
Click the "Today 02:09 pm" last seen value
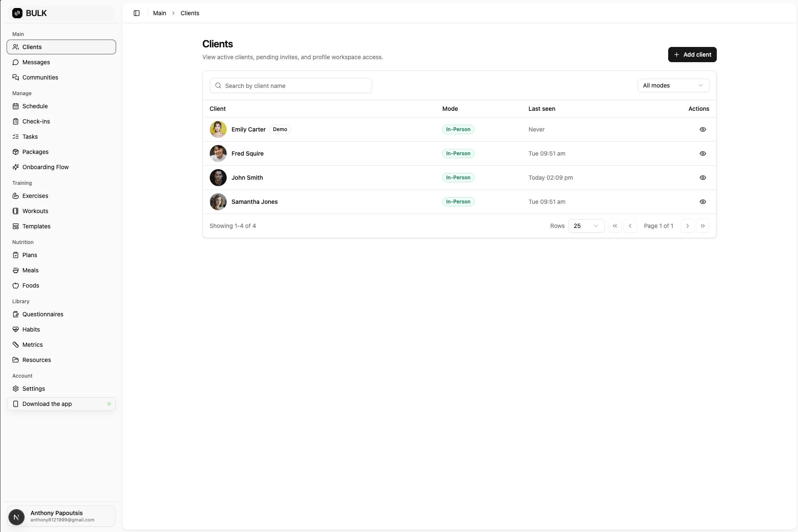click(551, 178)
